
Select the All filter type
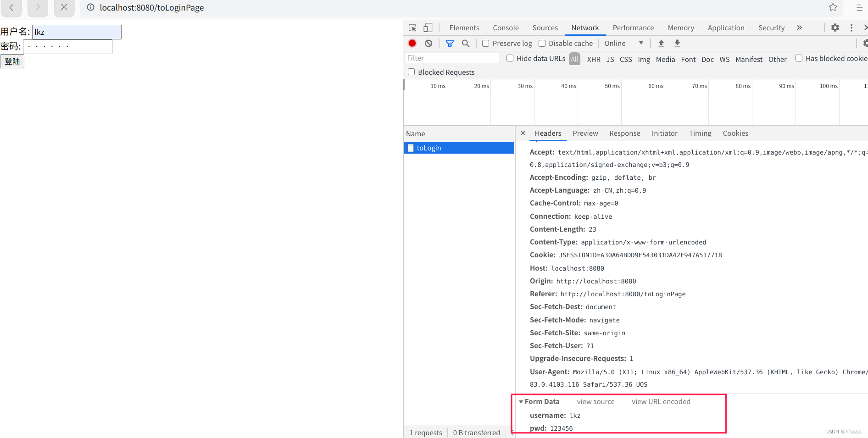point(574,59)
